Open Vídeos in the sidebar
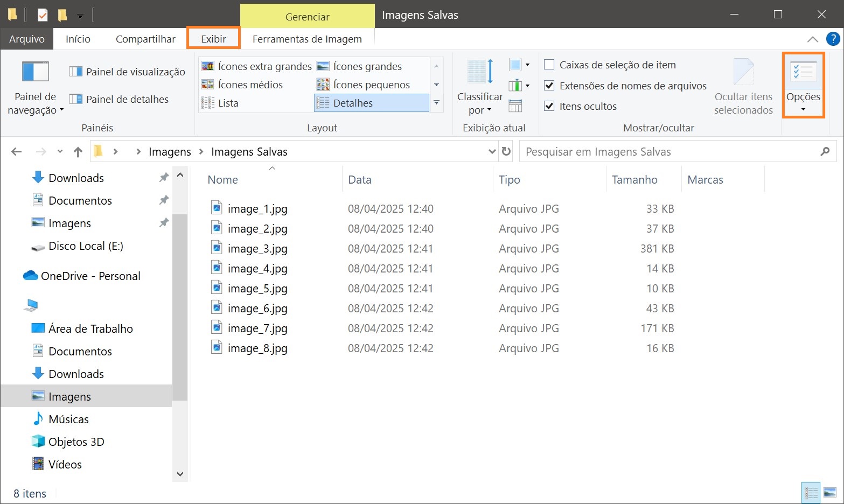 point(65,464)
